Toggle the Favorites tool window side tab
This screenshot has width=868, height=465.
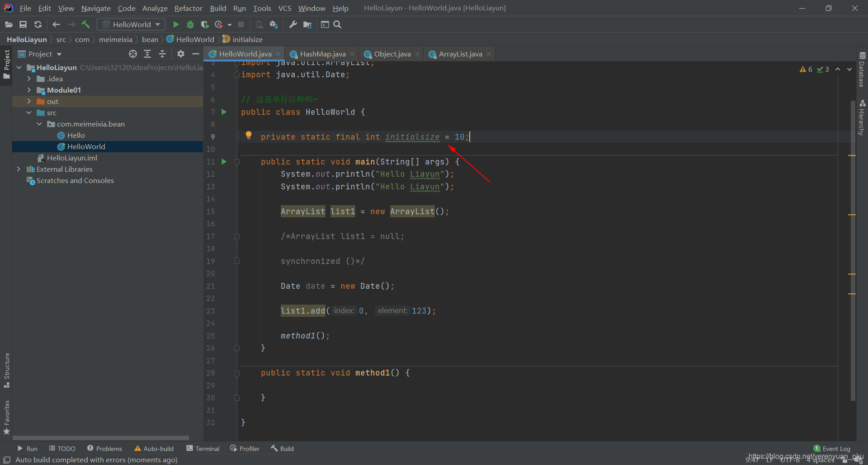6,418
